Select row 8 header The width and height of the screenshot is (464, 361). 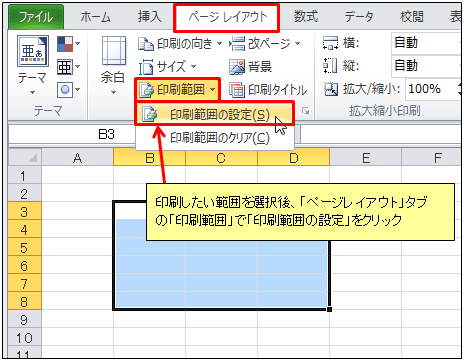tap(25, 301)
